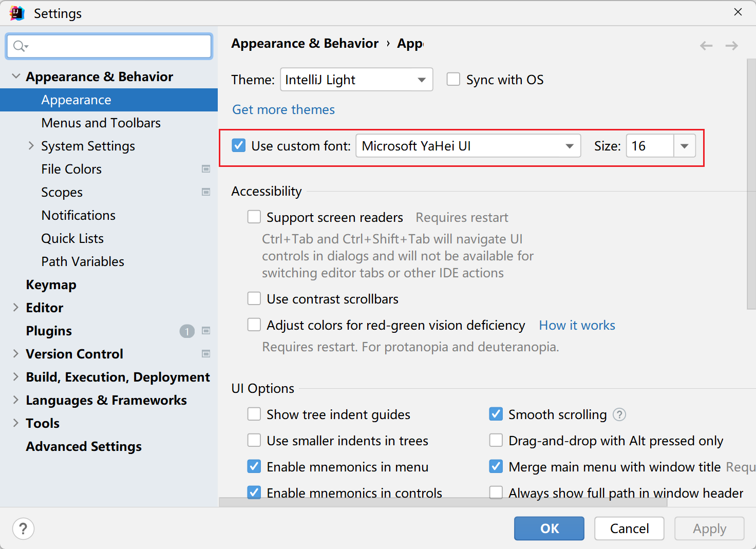Click the Smooth scrolling help icon
756x549 pixels.
[x=619, y=414]
